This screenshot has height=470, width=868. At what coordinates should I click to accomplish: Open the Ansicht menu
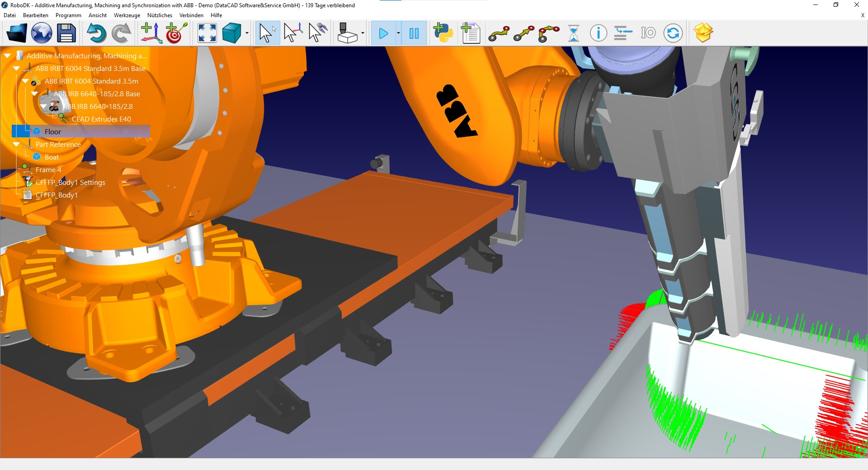click(x=98, y=15)
